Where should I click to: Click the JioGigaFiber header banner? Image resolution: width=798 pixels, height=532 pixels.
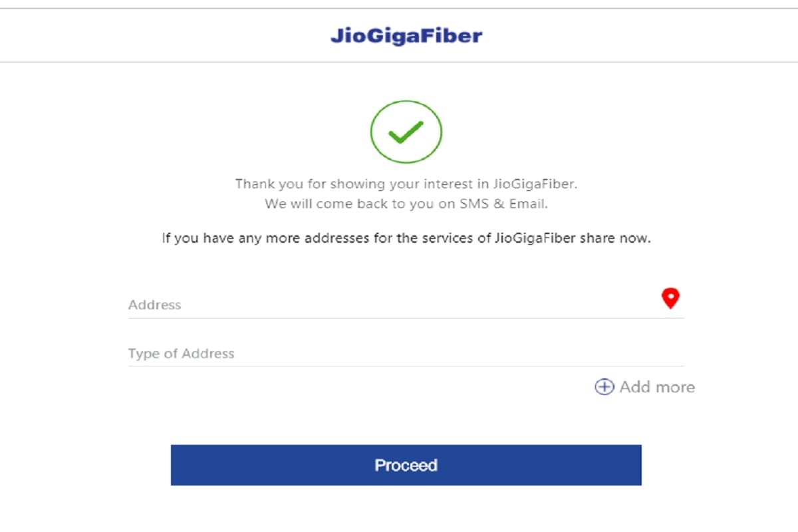click(x=407, y=36)
